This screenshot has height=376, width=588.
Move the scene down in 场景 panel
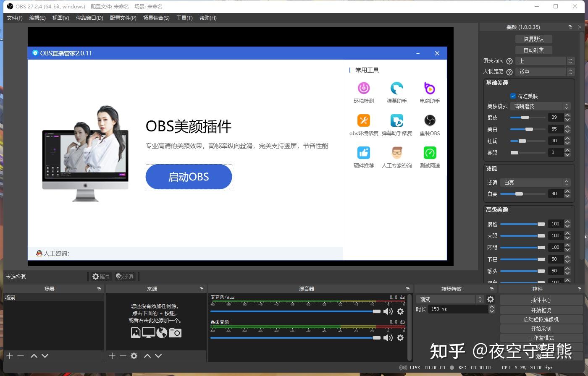pyautogui.click(x=45, y=356)
